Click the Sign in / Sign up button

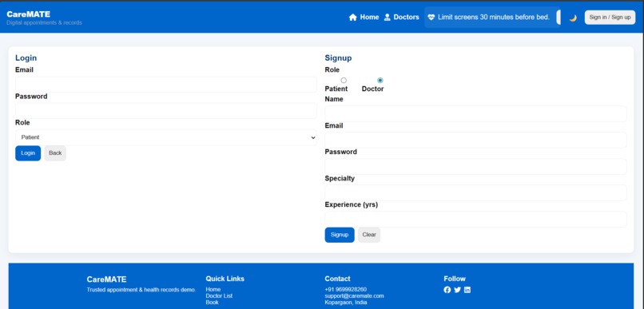pyautogui.click(x=610, y=18)
